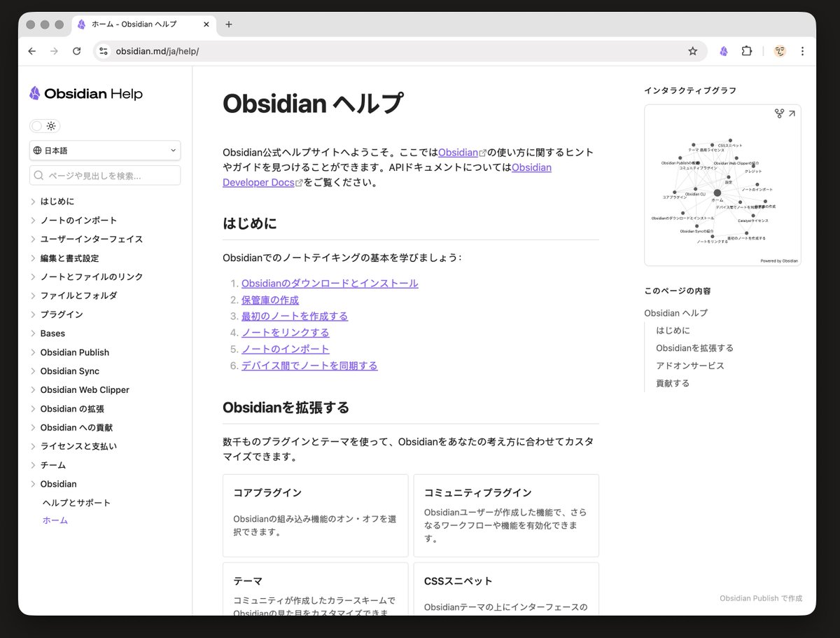Open the 最初のノートを作成する link
The image size is (840, 638).
[x=295, y=317]
